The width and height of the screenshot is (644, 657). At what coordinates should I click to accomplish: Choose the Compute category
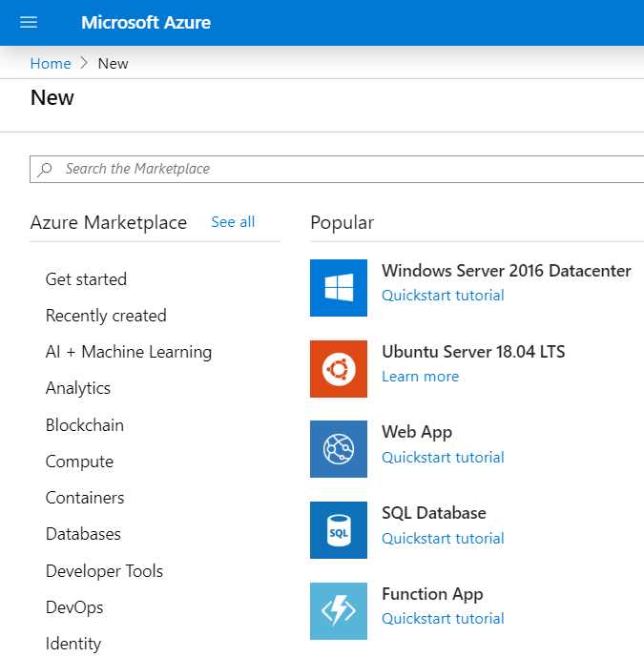(x=79, y=462)
